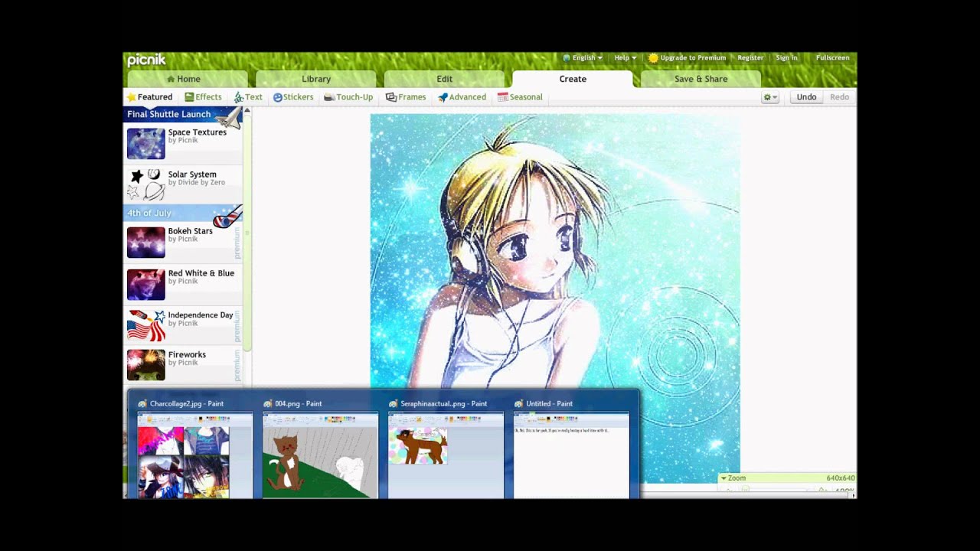Click the Space Textures thumbnail

[x=145, y=143]
